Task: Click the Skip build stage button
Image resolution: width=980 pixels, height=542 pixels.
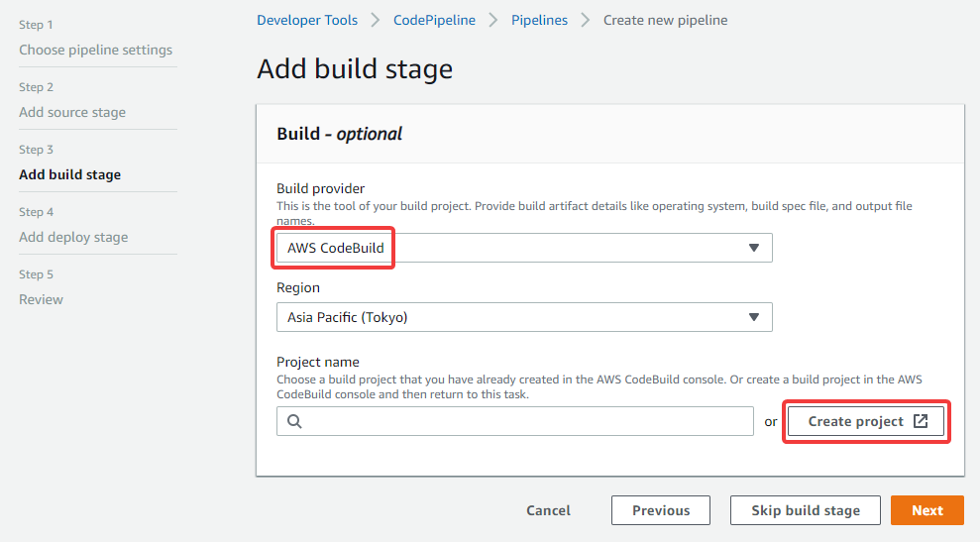Action: tap(805, 510)
